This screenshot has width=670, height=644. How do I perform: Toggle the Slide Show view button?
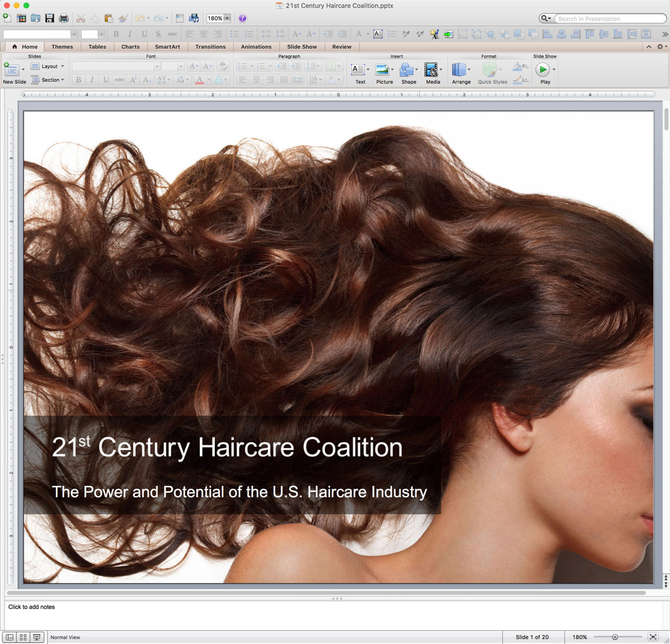coord(36,637)
